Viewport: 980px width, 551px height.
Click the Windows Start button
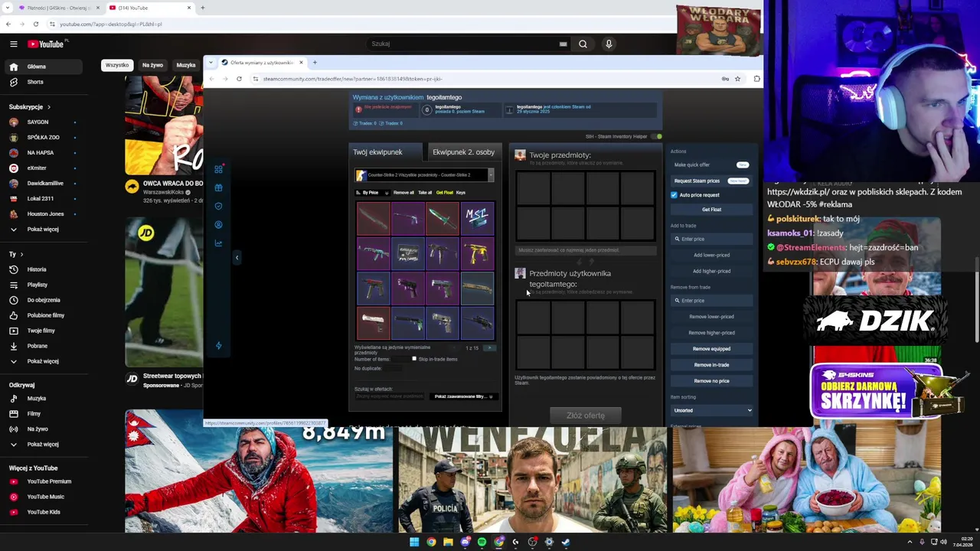414,542
